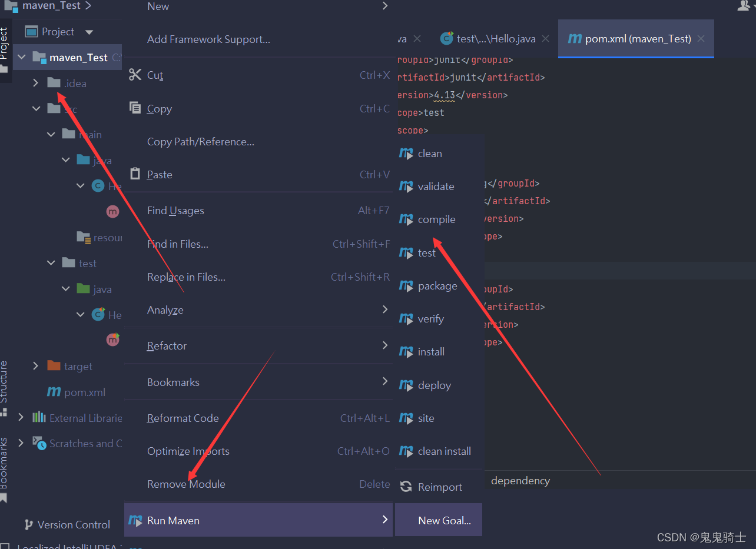
Task: Expand the target folder node
Action: pos(36,366)
